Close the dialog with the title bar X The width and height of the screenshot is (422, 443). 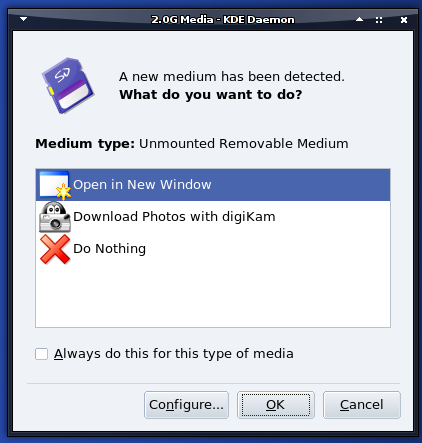coord(404,20)
